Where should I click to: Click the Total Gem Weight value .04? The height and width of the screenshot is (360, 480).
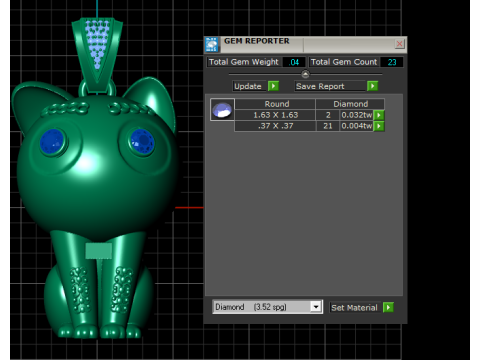tap(294, 62)
